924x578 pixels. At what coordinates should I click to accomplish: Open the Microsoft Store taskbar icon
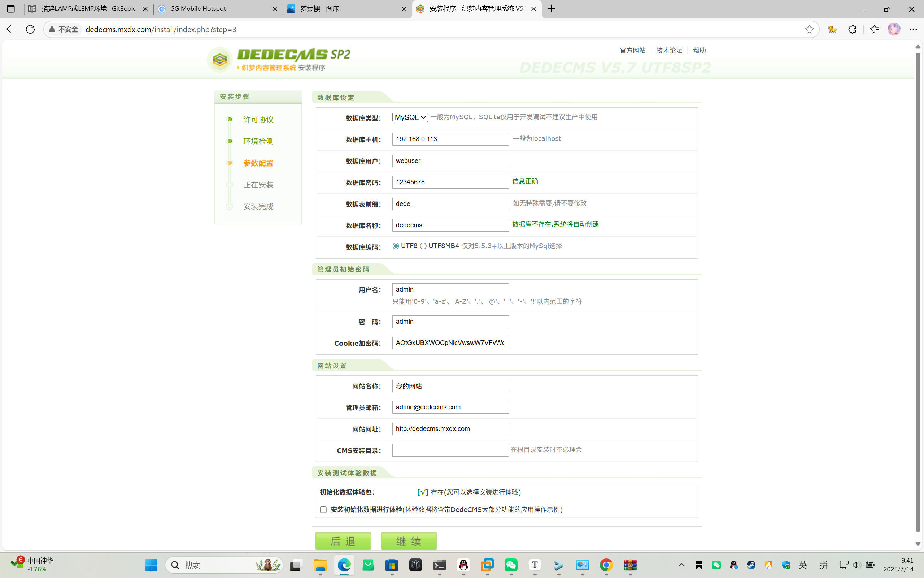click(x=392, y=565)
